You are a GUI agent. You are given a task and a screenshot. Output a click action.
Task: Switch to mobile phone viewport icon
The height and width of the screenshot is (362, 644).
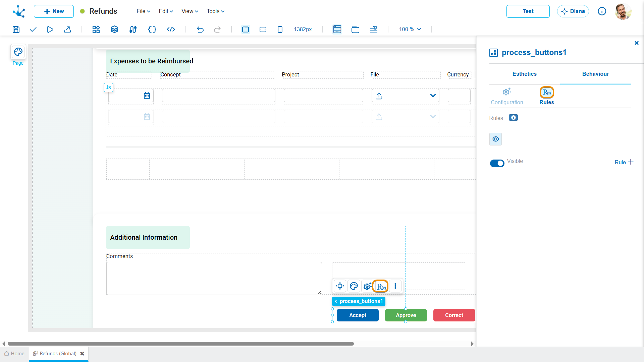pos(280,29)
